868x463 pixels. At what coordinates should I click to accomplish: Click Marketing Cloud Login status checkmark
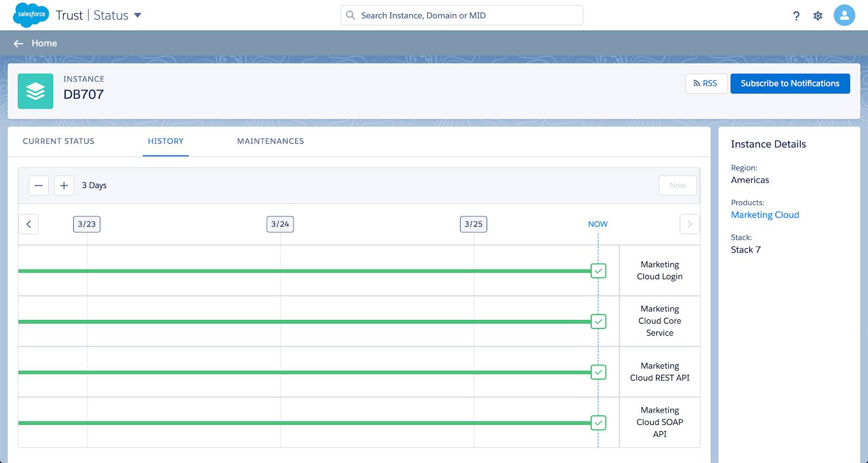pyautogui.click(x=598, y=271)
